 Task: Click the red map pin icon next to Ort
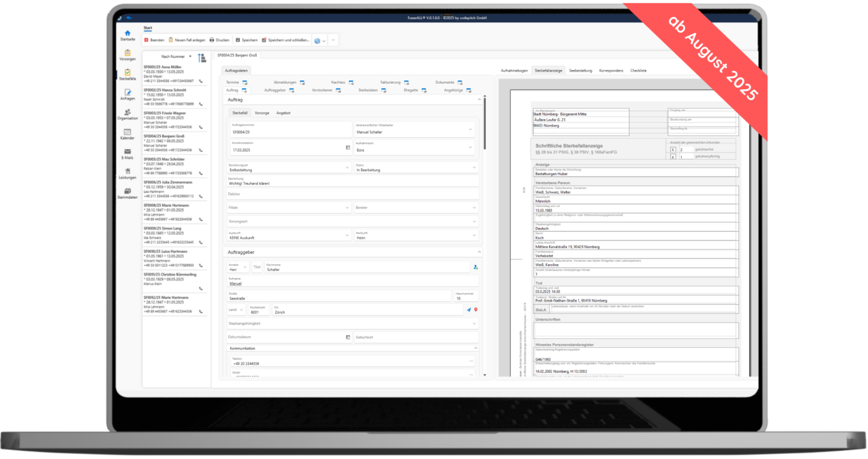coord(475,310)
